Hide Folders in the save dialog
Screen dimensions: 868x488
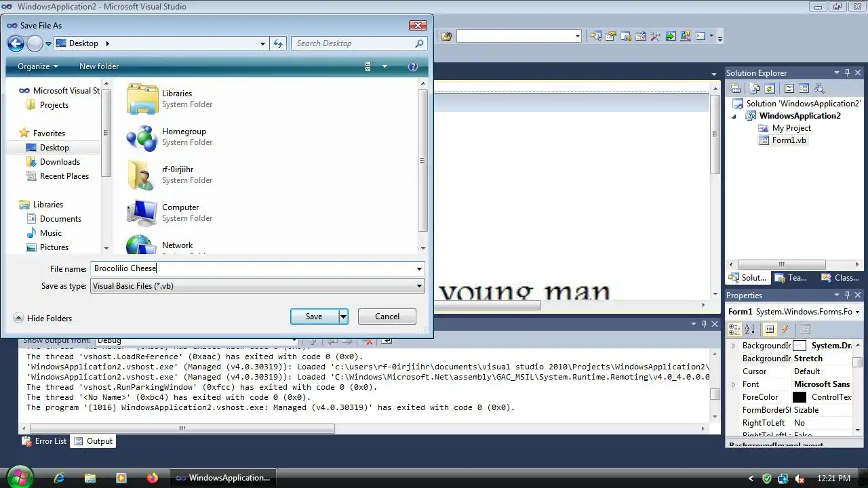[43, 318]
